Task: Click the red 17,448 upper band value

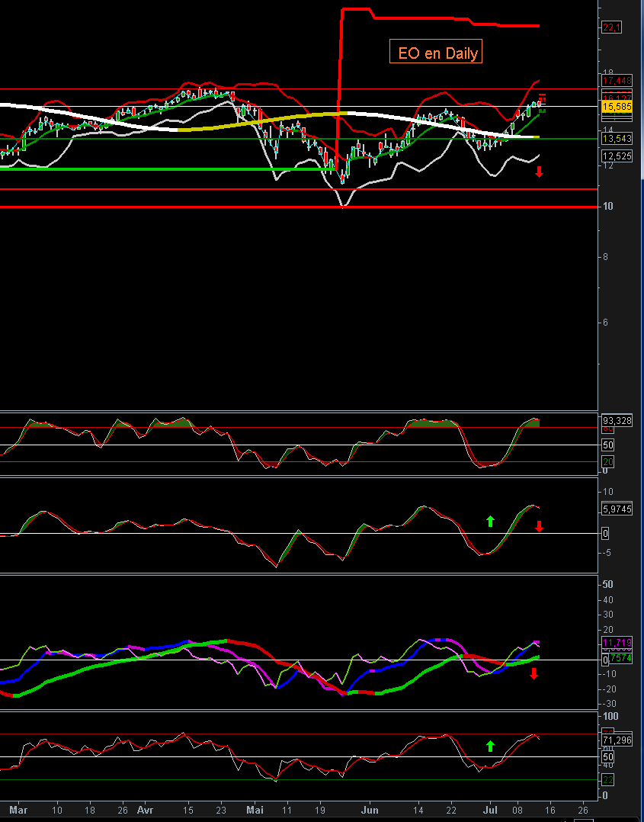Action: click(x=617, y=80)
